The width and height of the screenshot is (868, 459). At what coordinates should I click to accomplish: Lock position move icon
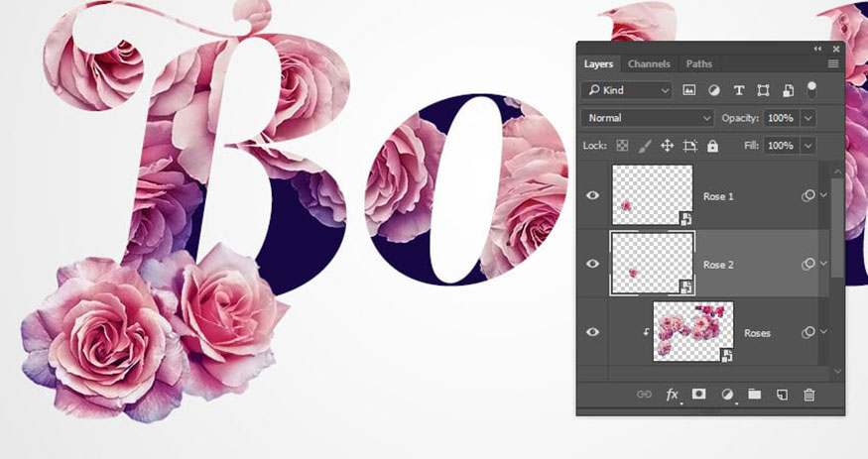click(x=667, y=146)
